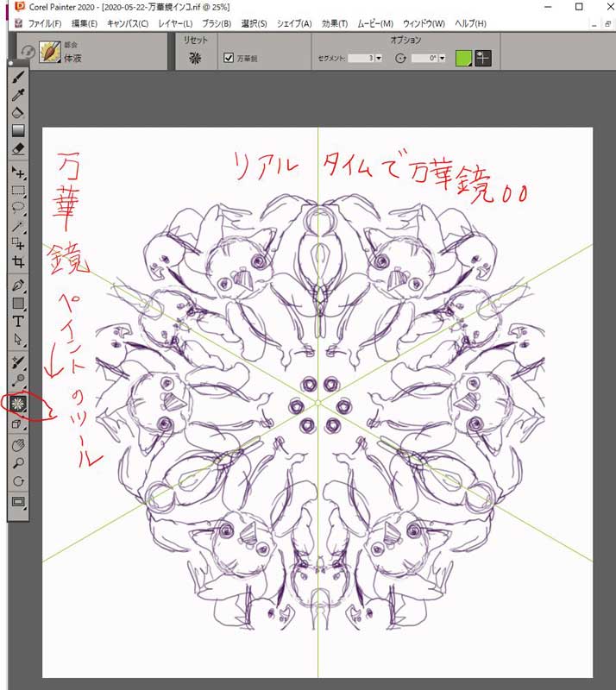Click the brush variant name 体液

tap(72, 58)
